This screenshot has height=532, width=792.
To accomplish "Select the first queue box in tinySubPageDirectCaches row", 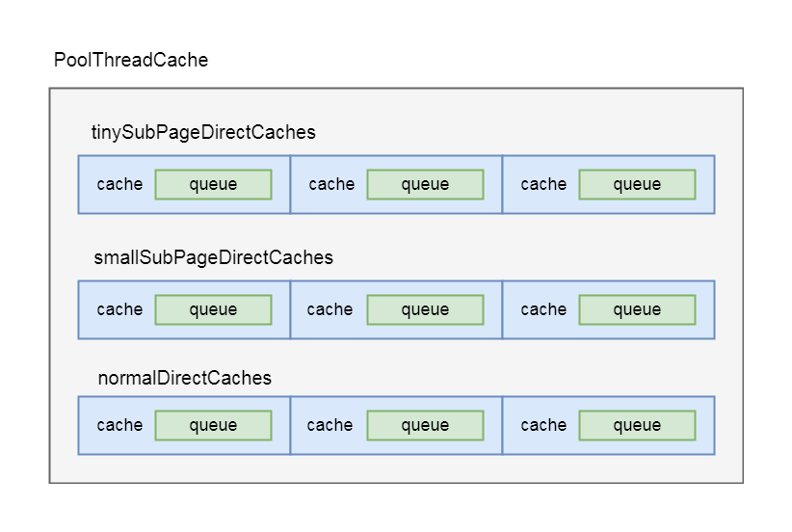I will (x=213, y=184).
